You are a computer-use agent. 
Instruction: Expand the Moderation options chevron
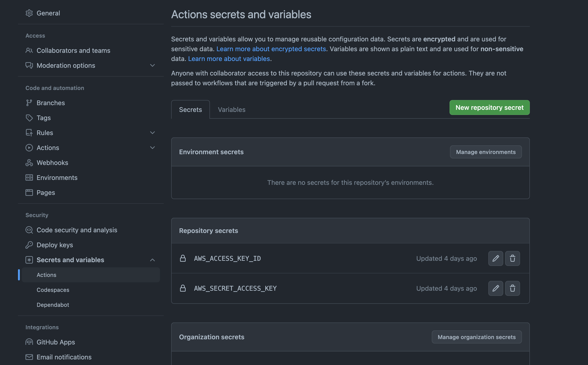152,65
